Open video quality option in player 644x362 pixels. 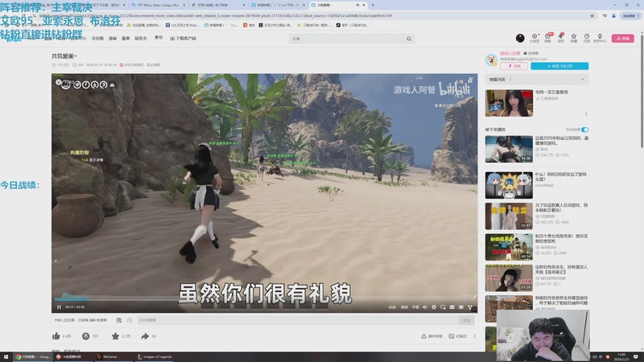392,307
